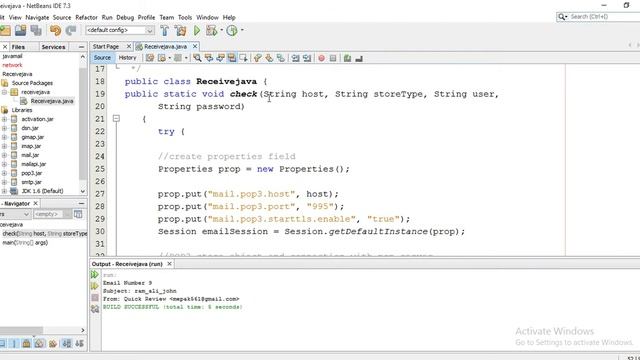Stop the running process in the Output panel

(x=95, y=298)
